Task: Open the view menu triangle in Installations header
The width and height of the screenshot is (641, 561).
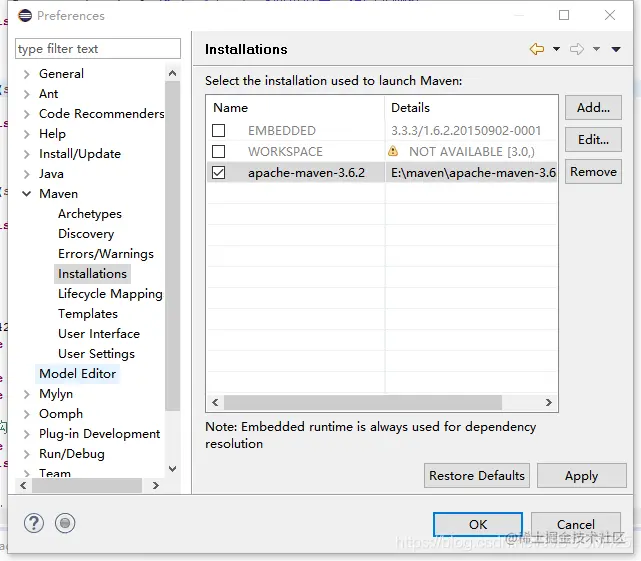Action: coord(616,49)
